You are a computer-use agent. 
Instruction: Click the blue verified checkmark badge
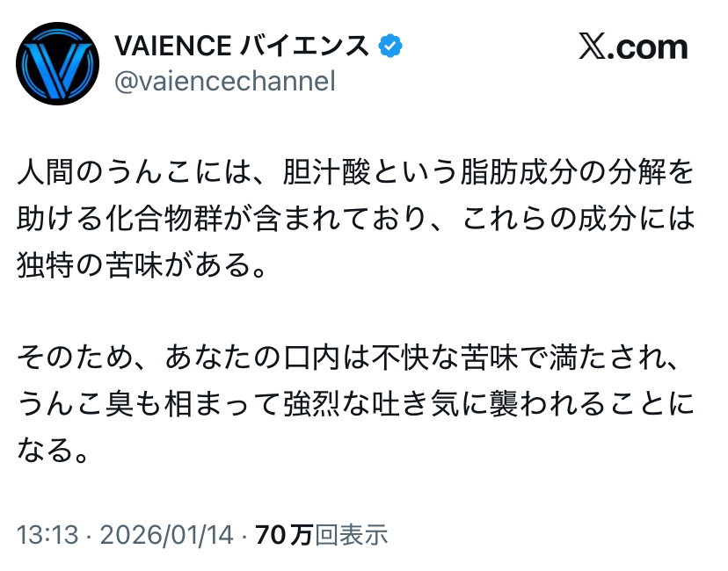coord(389,45)
